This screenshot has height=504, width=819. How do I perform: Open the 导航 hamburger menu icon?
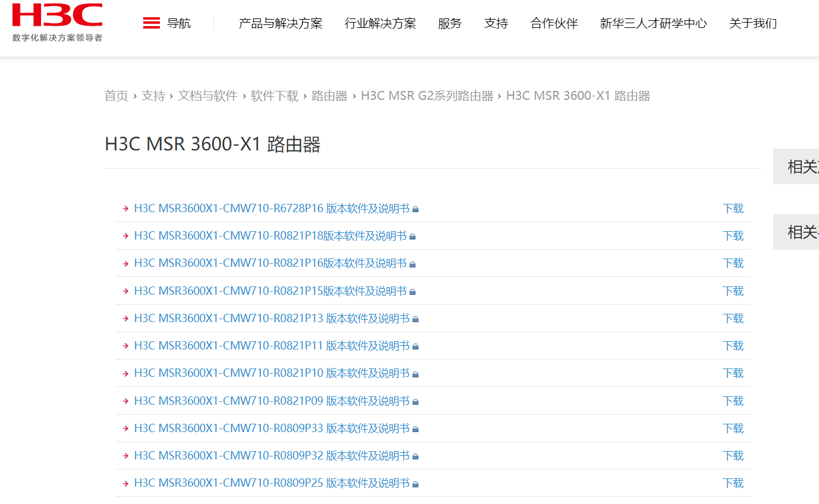[152, 23]
